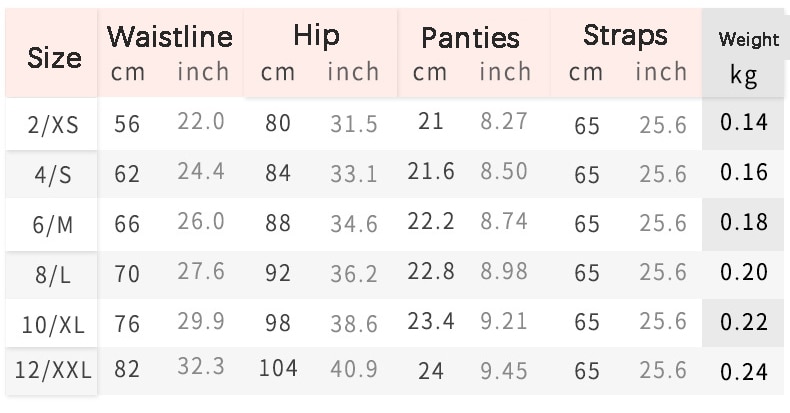Select the 8/L size row label
The width and height of the screenshot is (790, 413).
coord(53,275)
